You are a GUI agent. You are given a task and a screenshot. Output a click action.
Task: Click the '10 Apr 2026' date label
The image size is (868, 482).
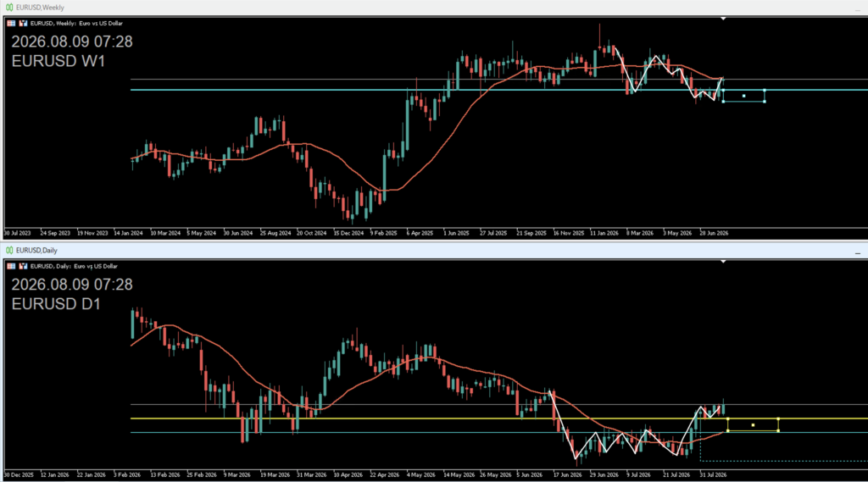pyautogui.click(x=348, y=475)
